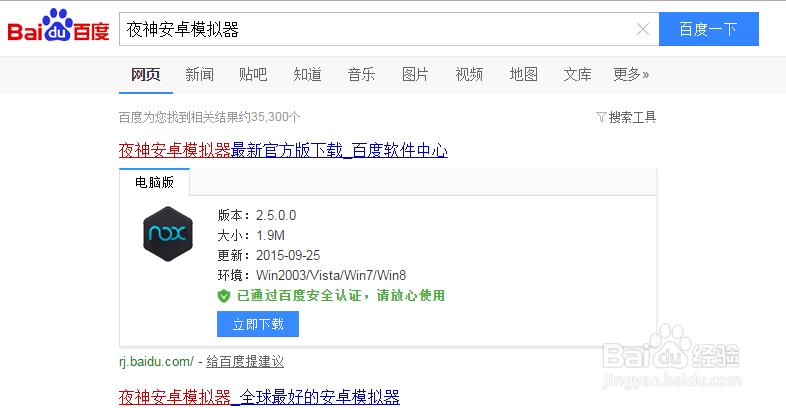Select the 电脑版 tab
786x408 pixels.
point(154,182)
